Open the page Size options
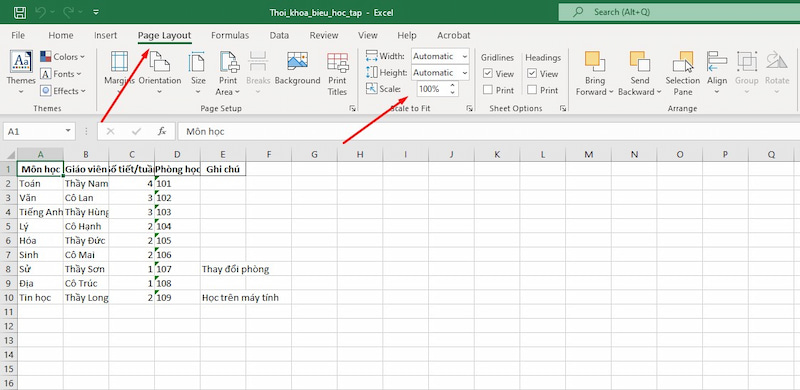Screen dimensions: 800x390 click(198, 72)
